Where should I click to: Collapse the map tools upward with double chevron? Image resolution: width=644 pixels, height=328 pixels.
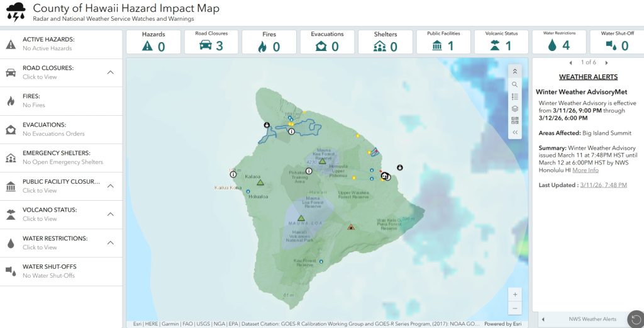[514, 72]
